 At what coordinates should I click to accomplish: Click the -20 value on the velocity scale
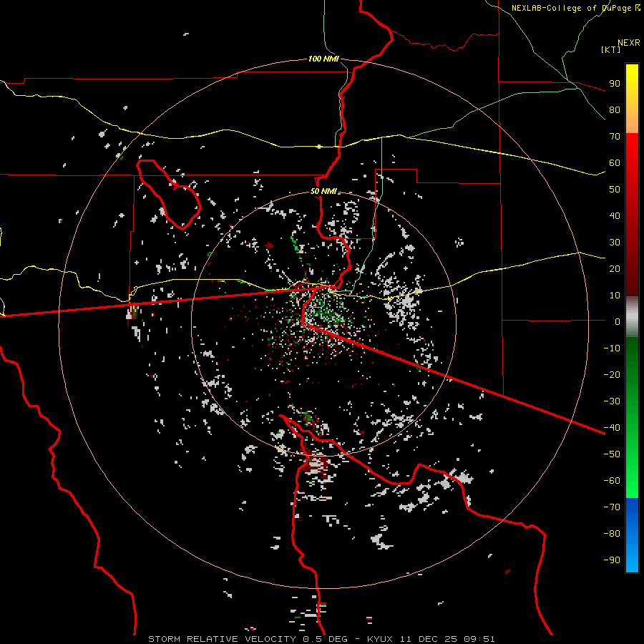coord(612,374)
